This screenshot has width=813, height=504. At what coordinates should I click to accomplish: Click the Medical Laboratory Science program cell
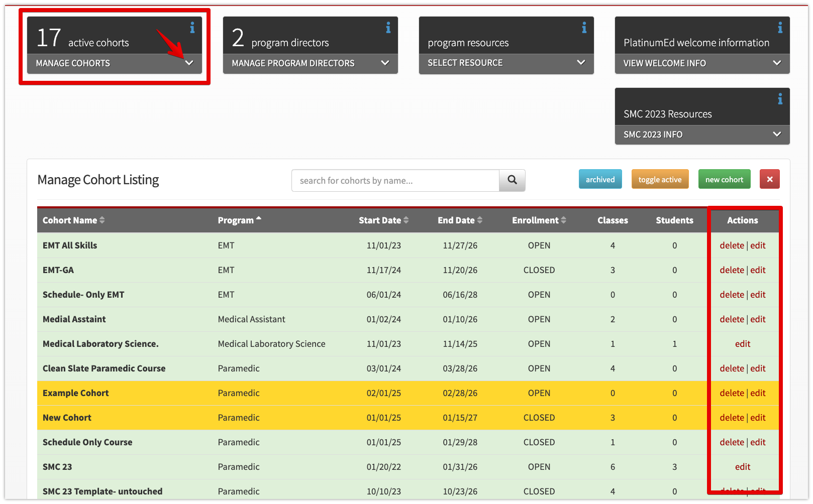tap(271, 344)
